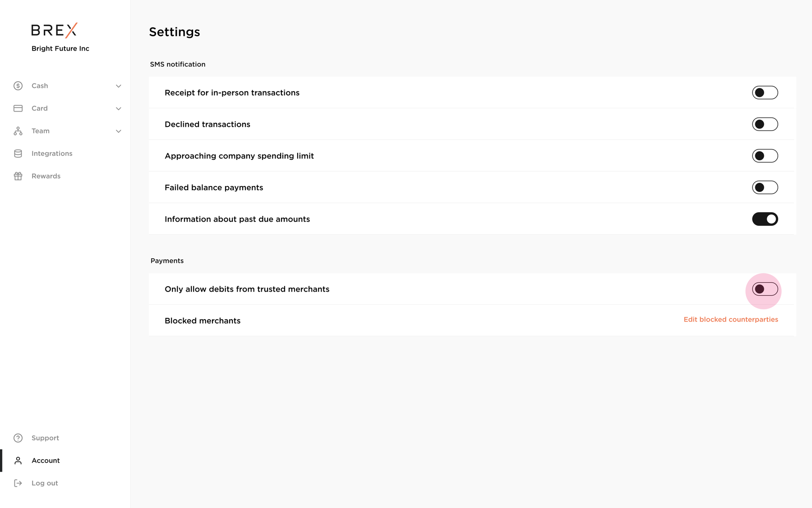
Task: Click the Payments section label
Action: [x=167, y=261]
